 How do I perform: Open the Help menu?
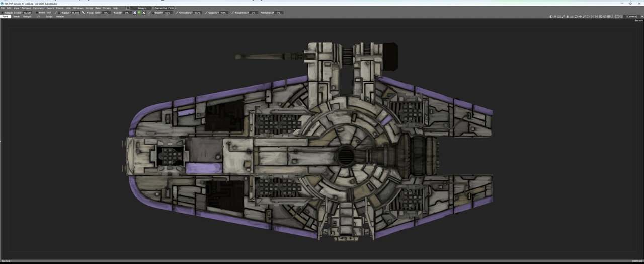(115, 8)
